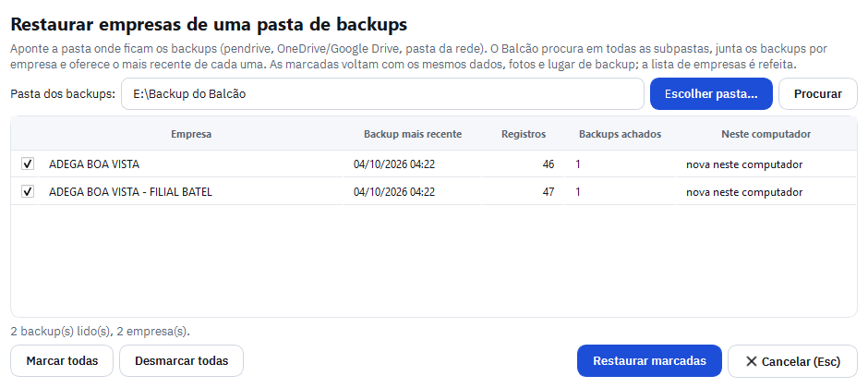Click the Registros column header
868x388 pixels.
(524, 134)
